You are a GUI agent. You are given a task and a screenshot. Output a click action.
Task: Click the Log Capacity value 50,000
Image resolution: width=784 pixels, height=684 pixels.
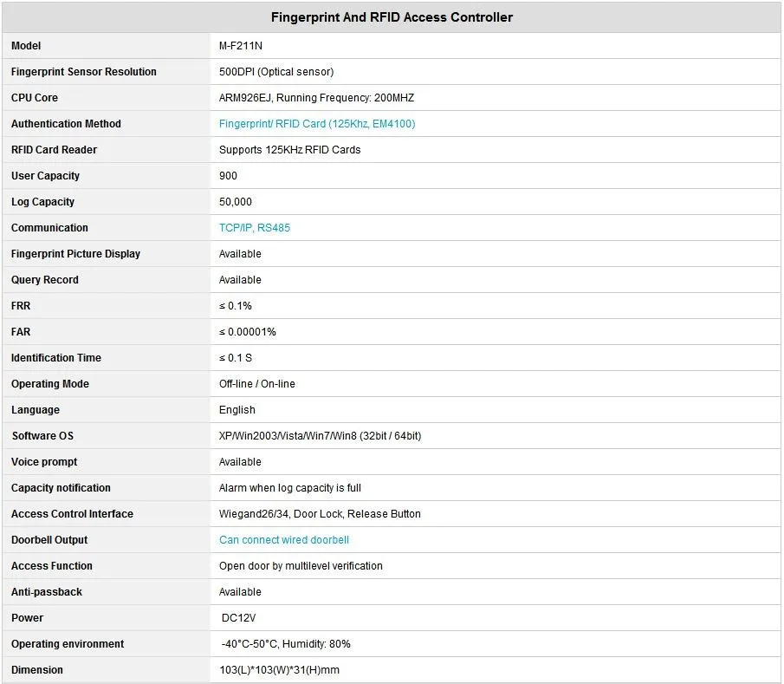tap(236, 202)
